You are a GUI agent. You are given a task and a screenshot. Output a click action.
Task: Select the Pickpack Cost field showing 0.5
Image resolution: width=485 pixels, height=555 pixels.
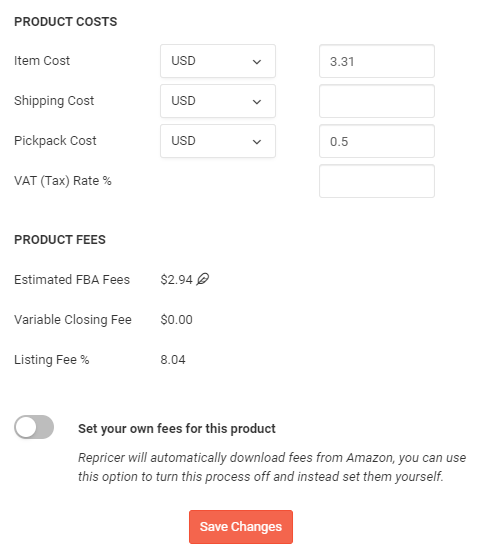pos(377,141)
